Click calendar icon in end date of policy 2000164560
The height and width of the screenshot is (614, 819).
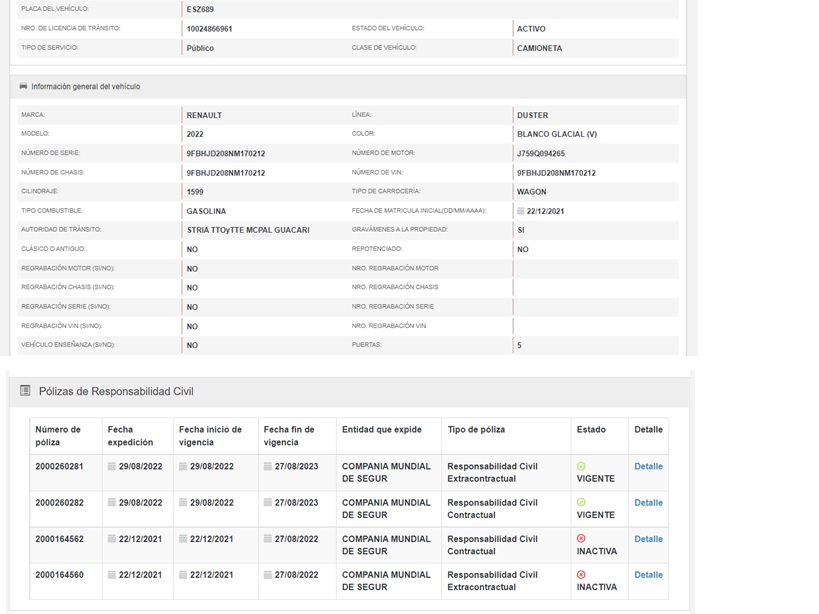268,575
